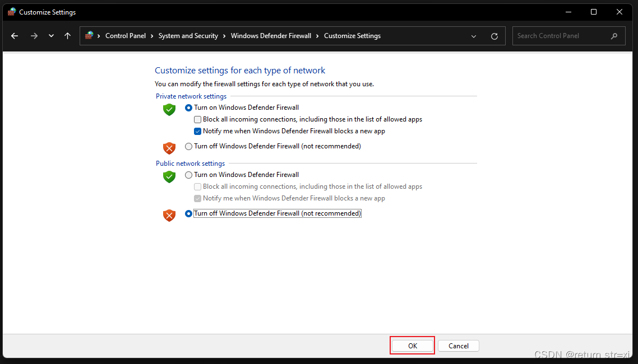Click red shield icon in public settings

coord(169,215)
